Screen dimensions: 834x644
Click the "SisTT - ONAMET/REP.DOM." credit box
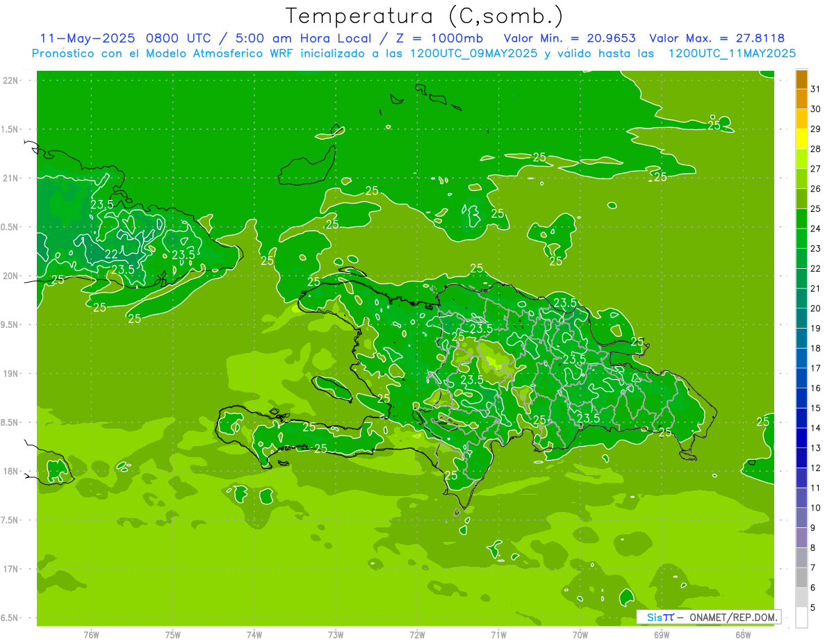coord(708,617)
